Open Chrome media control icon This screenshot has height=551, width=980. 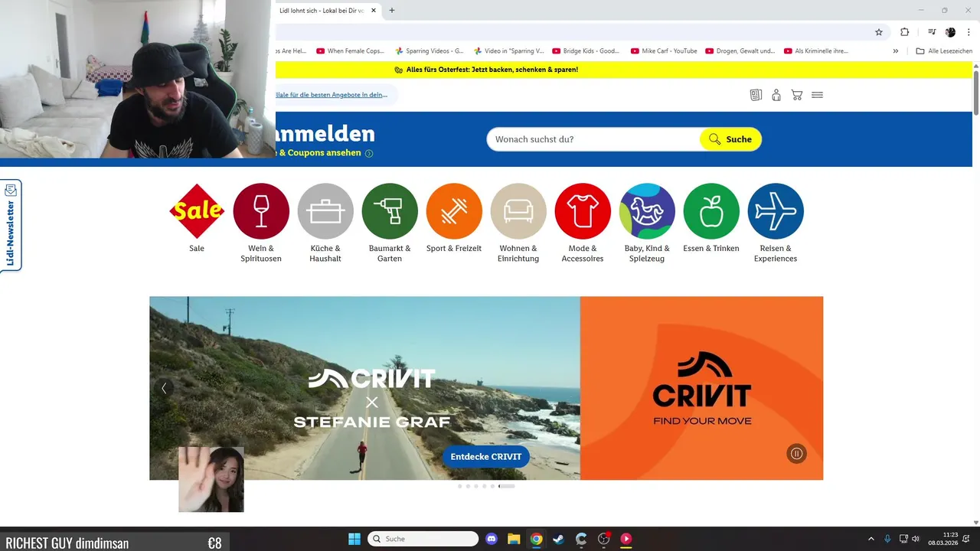(x=932, y=32)
